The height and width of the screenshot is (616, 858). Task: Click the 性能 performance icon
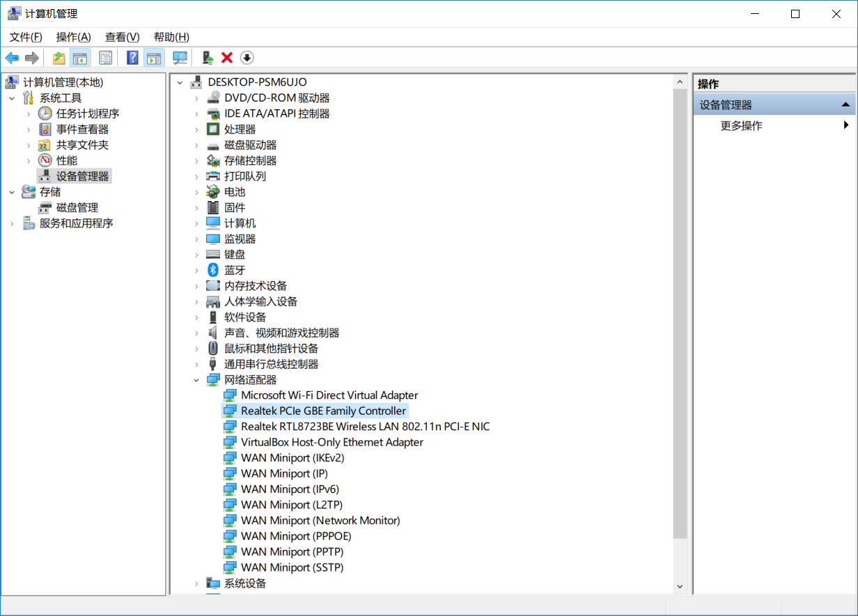(x=45, y=160)
